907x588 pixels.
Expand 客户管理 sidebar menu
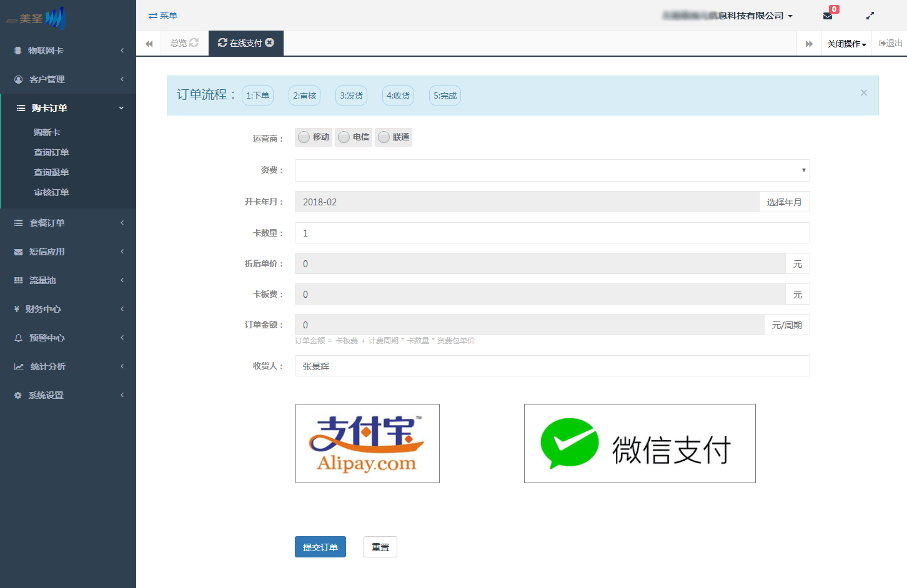(68, 79)
